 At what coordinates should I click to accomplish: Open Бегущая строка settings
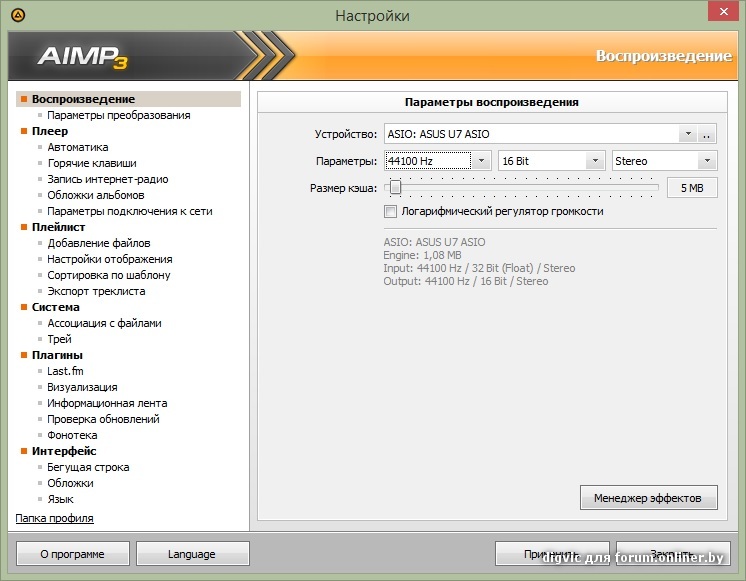pos(88,467)
